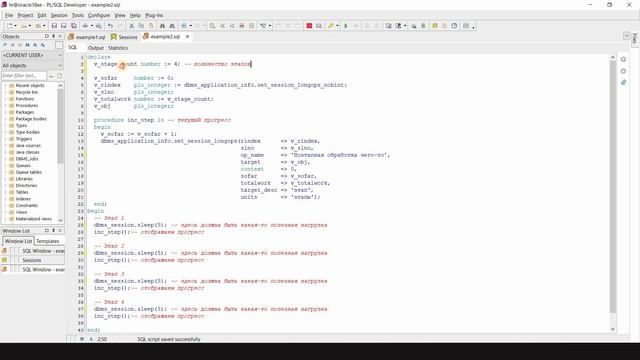The image size is (640, 360).
Task: Click the clock icon in toolbar
Action: point(454,26)
